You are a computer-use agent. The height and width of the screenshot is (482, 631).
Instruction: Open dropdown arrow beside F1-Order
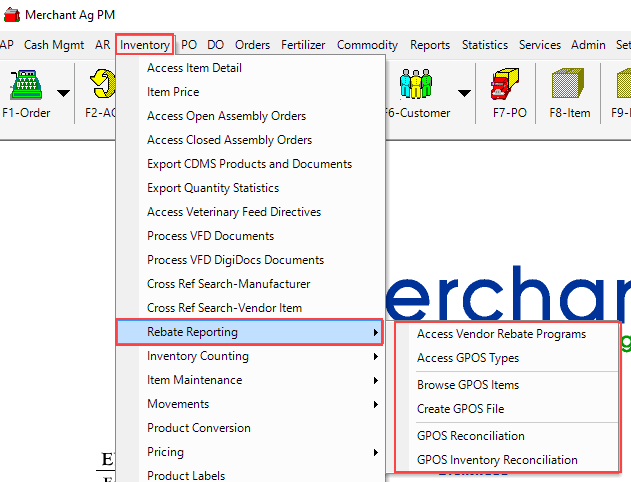pos(63,93)
